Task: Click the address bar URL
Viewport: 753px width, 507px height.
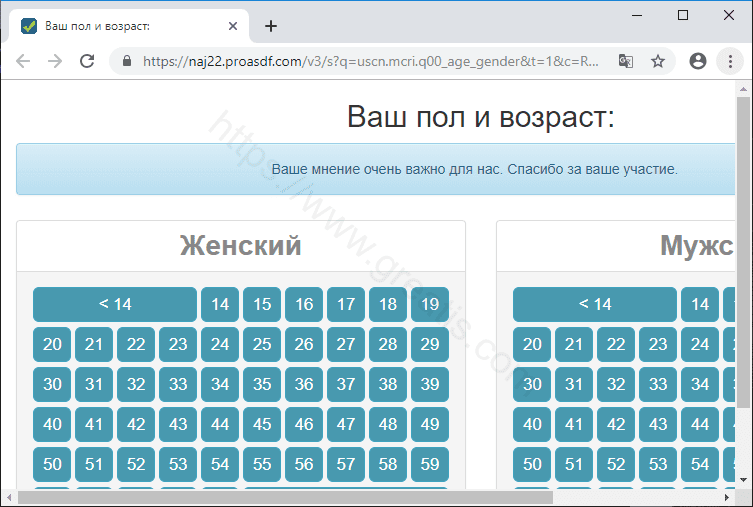Action: click(x=370, y=61)
